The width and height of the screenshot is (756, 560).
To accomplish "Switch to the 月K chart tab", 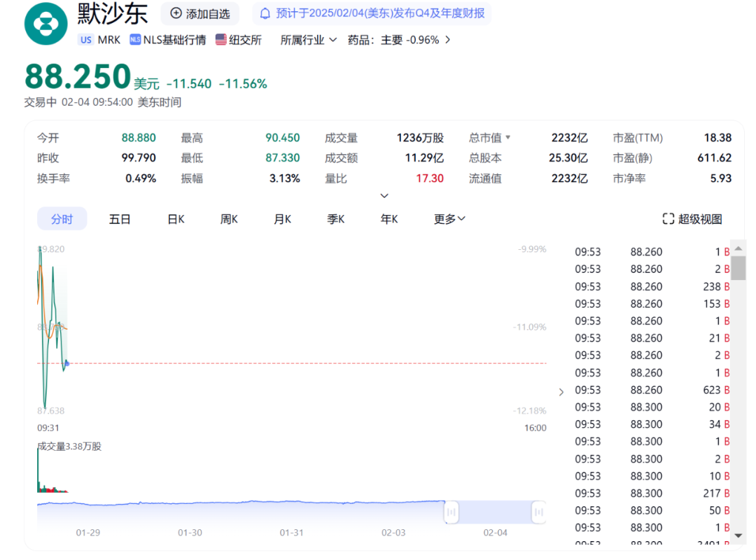I will tap(282, 219).
